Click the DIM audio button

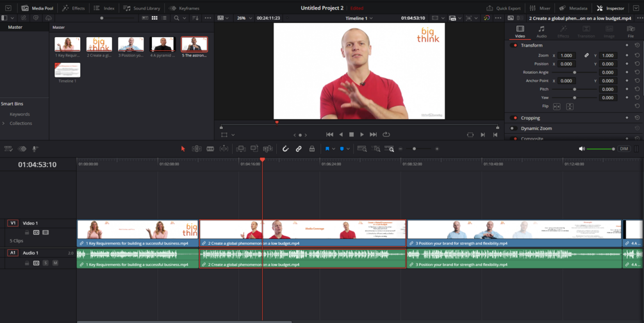click(x=624, y=149)
